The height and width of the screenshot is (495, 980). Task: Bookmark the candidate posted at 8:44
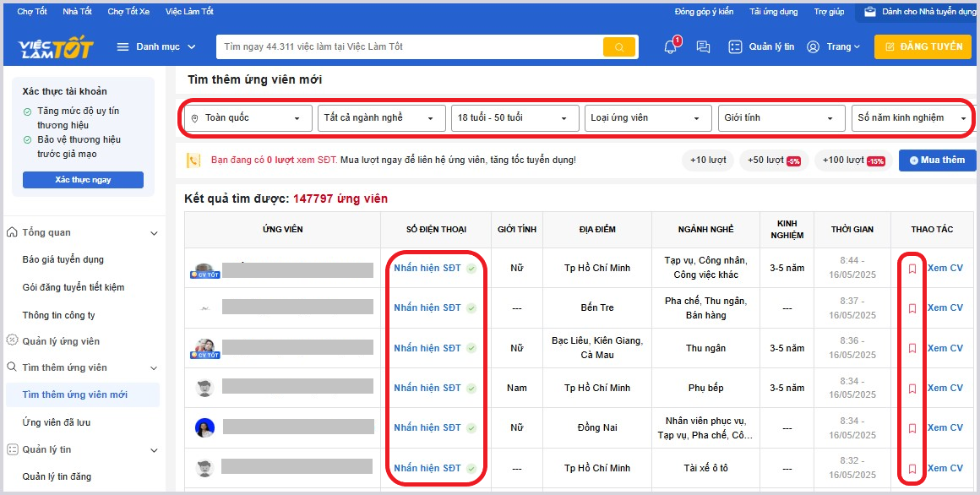point(912,268)
